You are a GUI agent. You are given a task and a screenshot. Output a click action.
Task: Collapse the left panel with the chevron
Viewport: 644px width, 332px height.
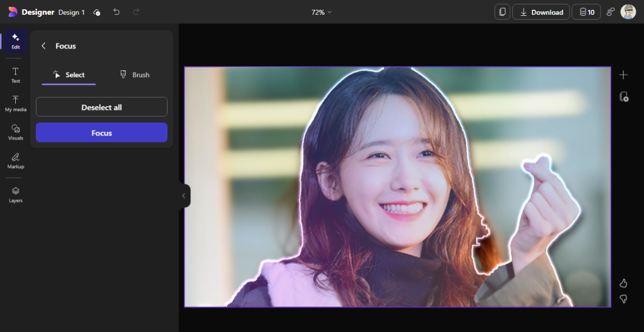click(x=183, y=195)
